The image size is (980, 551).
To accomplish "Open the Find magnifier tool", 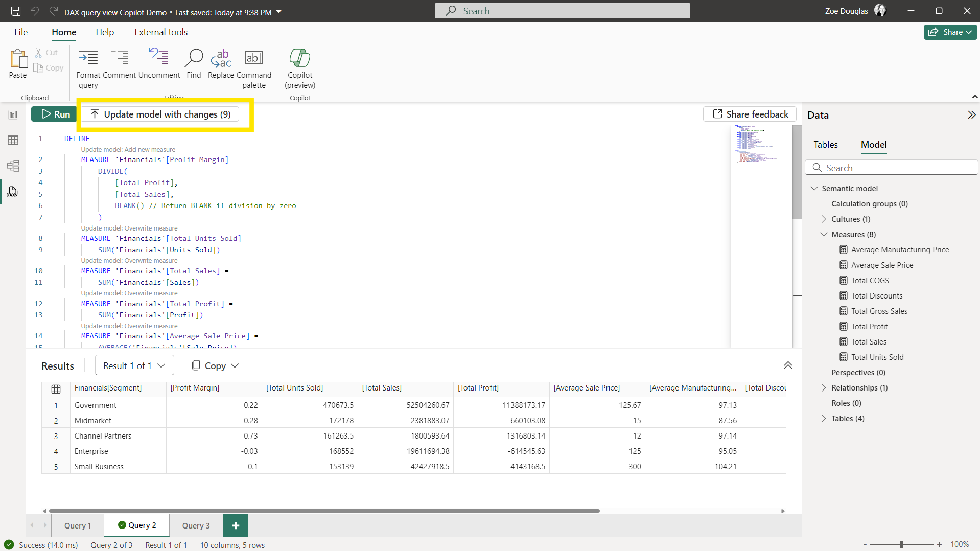I will pyautogui.click(x=194, y=64).
